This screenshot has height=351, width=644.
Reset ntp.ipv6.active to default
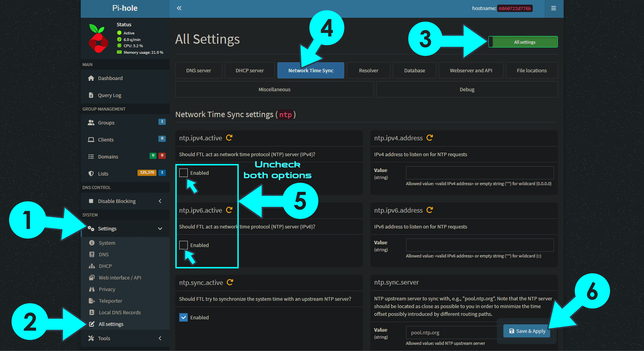point(229,210)
